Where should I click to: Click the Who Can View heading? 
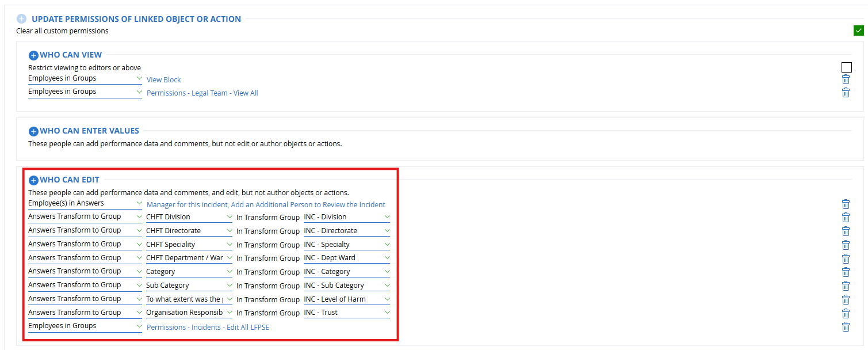pyautogui.click(x=71, y=55)
